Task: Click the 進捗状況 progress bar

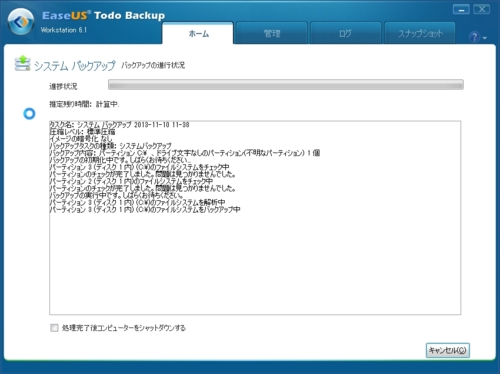Action: point(286,85)
